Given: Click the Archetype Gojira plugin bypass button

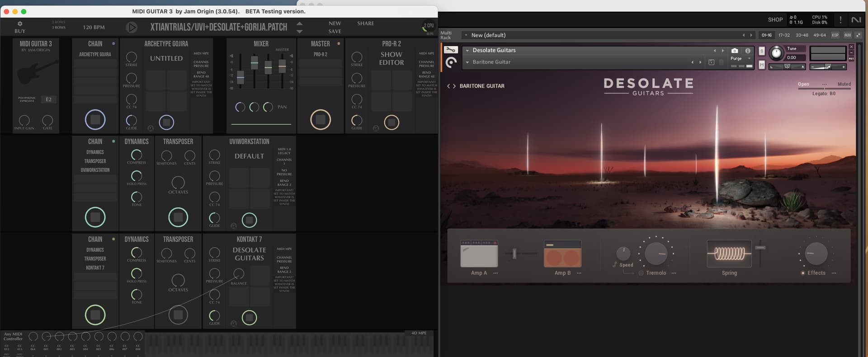Looking at the screenshot, I should pyautogui.click(x=166, y=122).
